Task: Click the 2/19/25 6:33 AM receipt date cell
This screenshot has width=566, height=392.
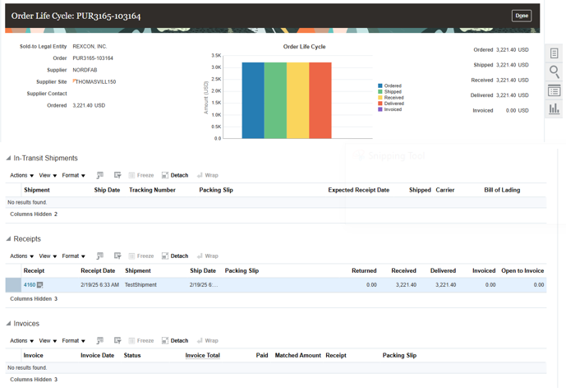Action: (x=99, y=285)
